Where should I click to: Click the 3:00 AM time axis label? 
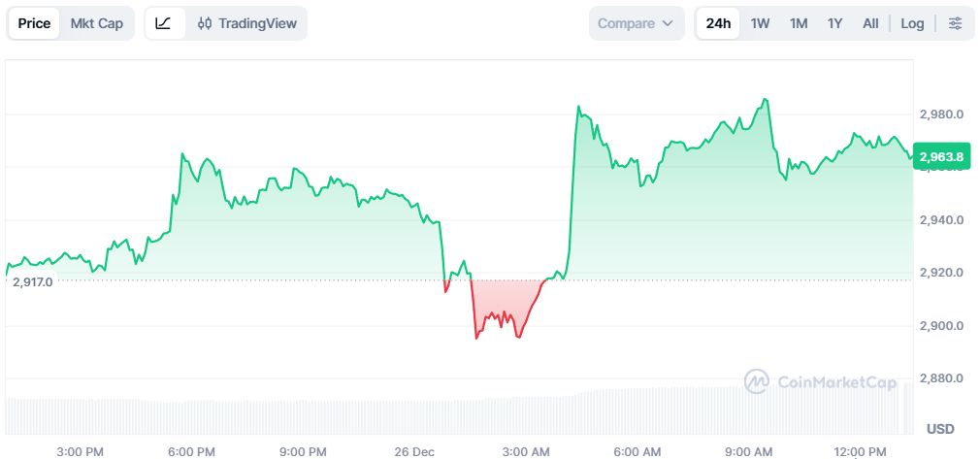tap(527, 452)
